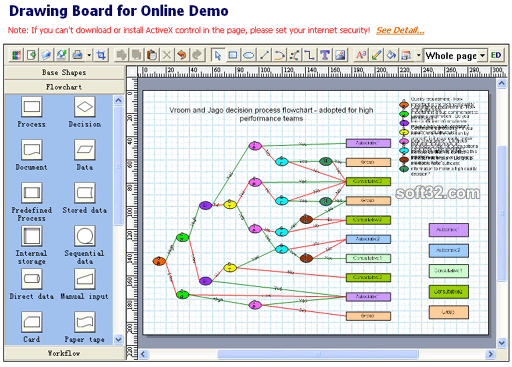Click the horizontal scrollbar thumb
This screenshot has height=367, width=512.
[x=318, y=354]
